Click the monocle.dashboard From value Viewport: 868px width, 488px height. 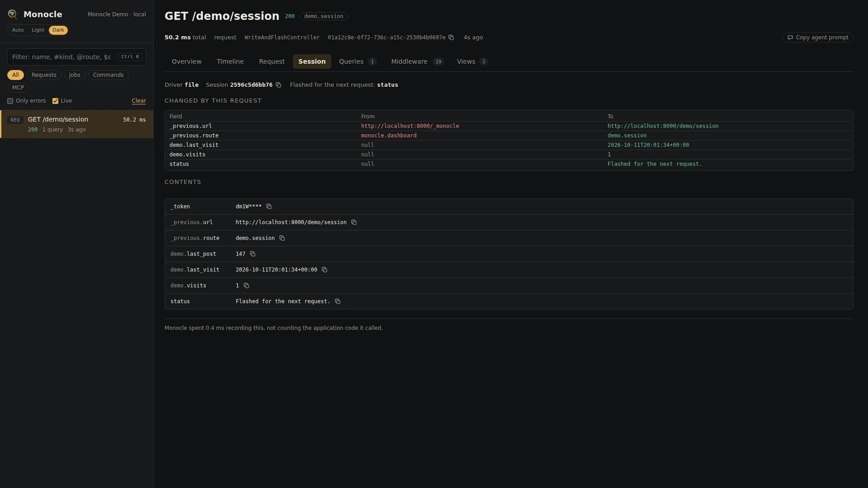tap(389, 136)
